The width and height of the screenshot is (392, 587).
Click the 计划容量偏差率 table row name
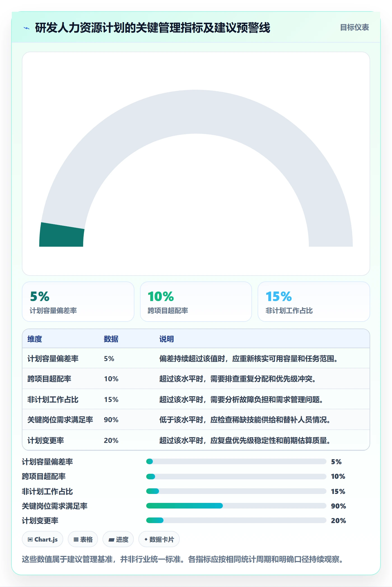(x=53, y=359)
